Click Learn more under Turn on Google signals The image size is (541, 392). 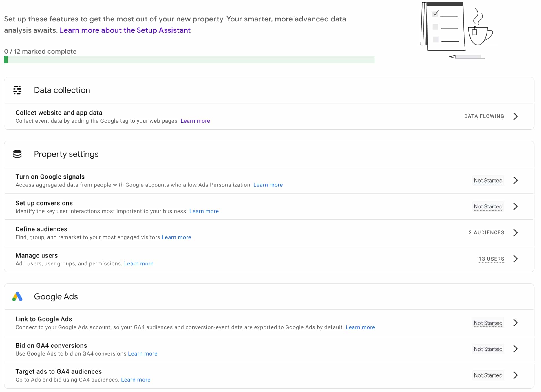268,185
